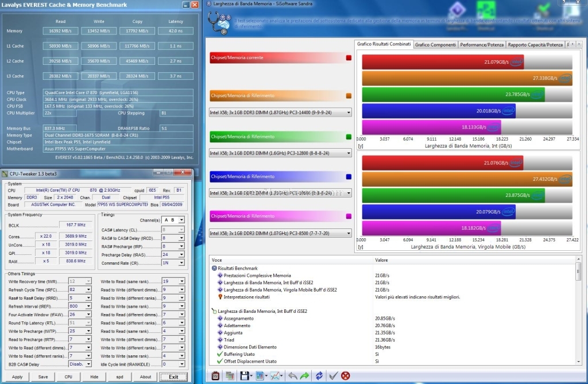
Task: Click the diamond icon beside Assegnamento
Action: [220, 319]
